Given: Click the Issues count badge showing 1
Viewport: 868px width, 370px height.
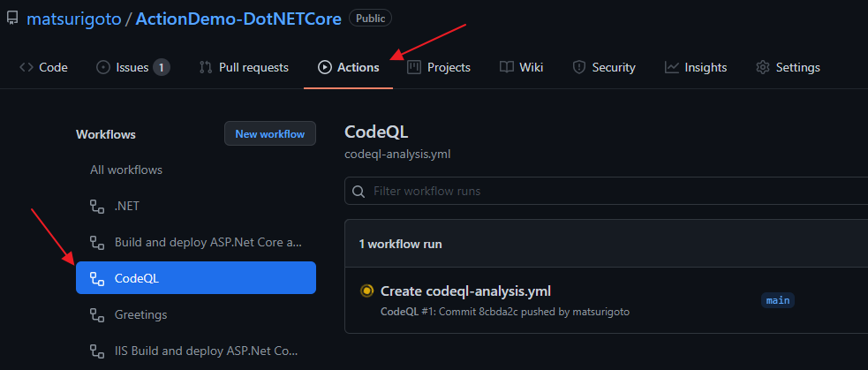Looking at the screenshot, I should [161, 68].
